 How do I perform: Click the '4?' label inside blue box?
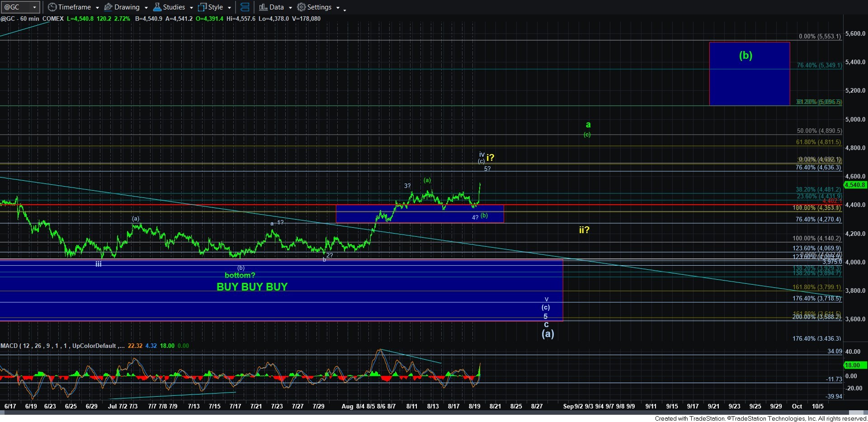475,217
